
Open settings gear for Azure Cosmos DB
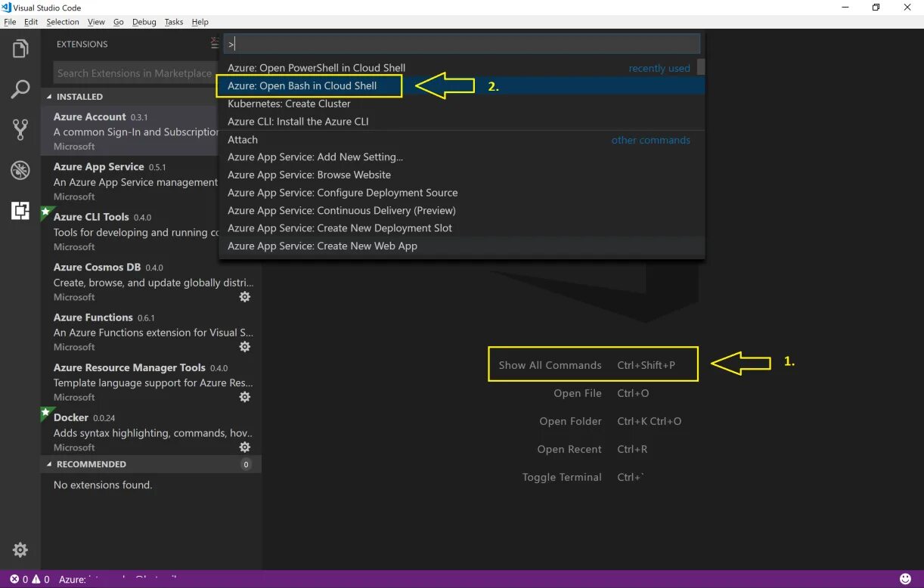[x=245, y=297]
